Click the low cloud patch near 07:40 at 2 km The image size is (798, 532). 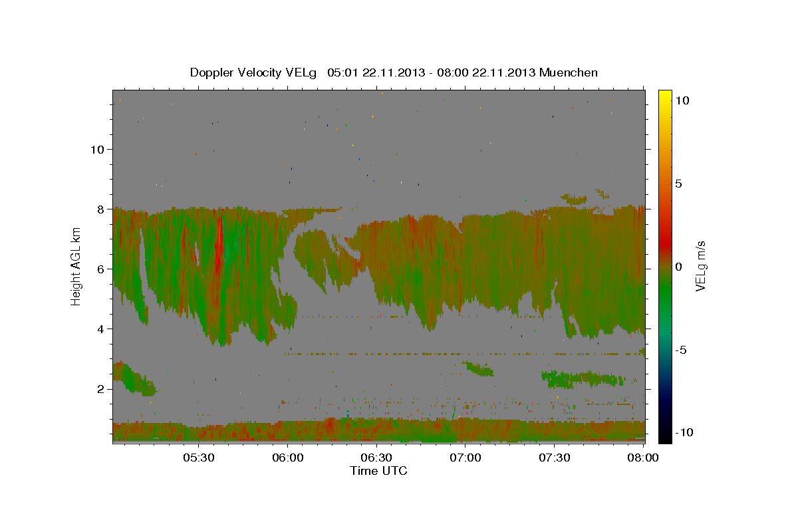click(x=583, y=380)
